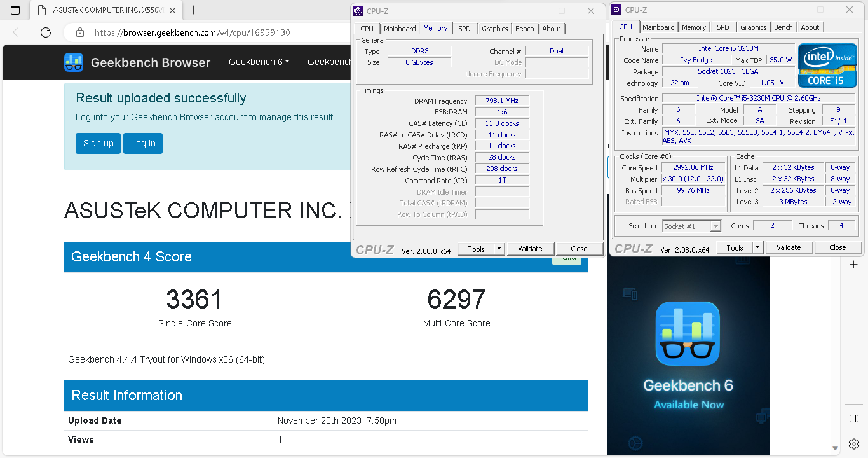
Task: Click the browser address bar URL
Action: pos(193,32)
